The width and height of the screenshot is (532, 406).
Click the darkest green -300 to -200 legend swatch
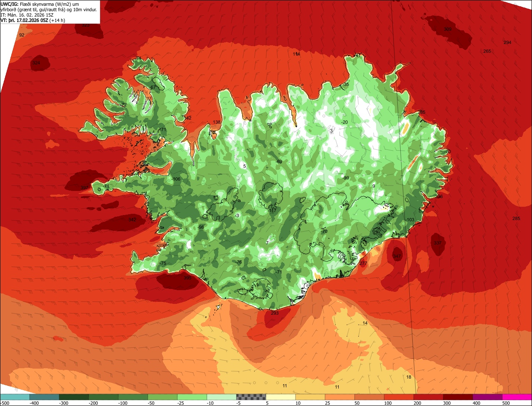[x=74, y=397]
